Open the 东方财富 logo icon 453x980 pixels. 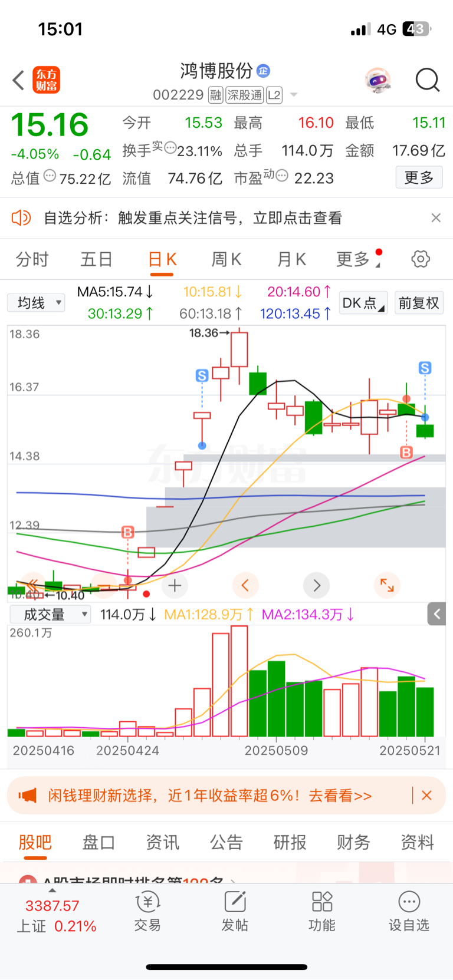(x=46, y=80)
